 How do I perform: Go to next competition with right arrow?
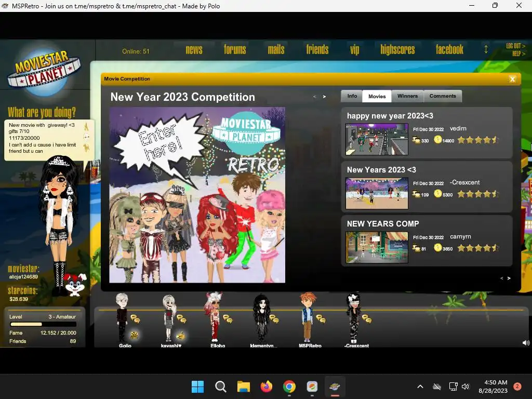pos(324,97)
